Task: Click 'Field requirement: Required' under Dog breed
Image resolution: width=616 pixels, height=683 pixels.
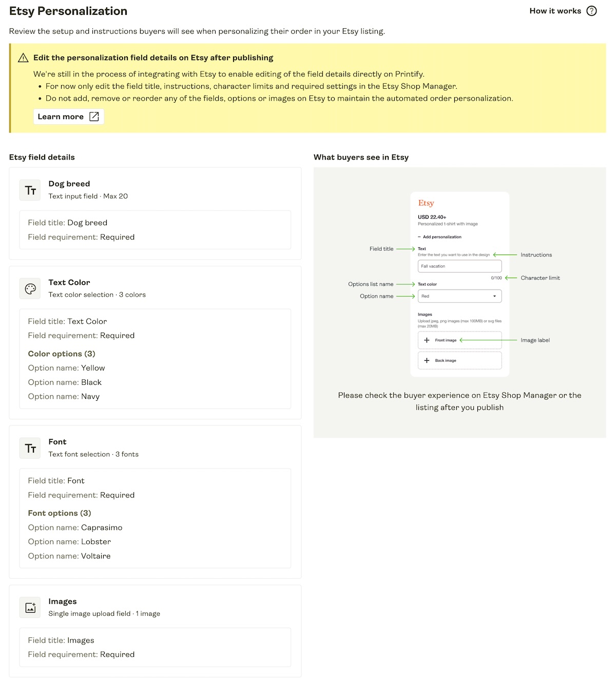Action: pos(81,237)
